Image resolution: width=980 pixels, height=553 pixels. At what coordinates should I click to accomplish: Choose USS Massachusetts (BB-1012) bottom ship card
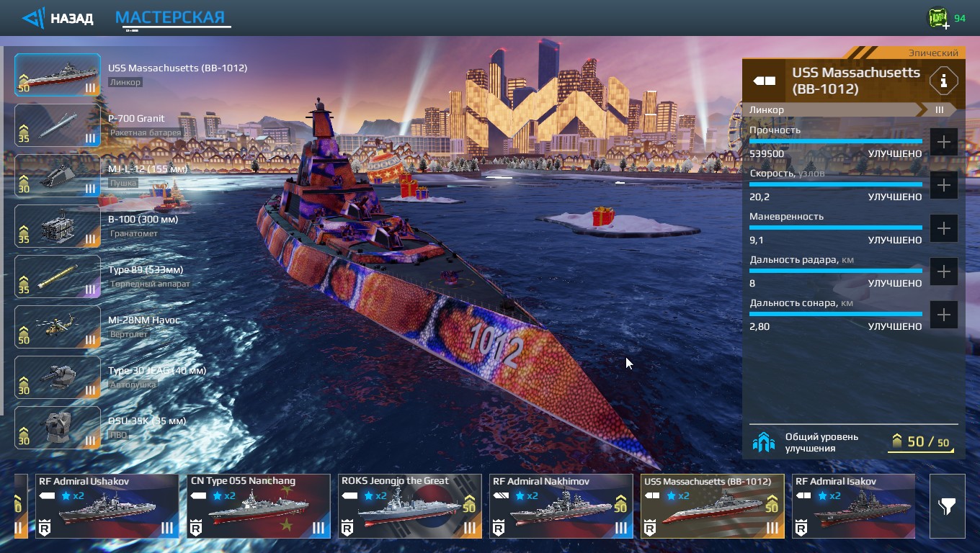(713, 506)
